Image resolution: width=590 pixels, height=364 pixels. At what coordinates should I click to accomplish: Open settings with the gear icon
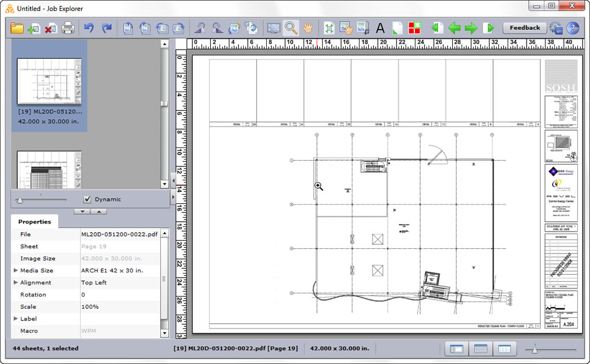click(x=556, y=28)
